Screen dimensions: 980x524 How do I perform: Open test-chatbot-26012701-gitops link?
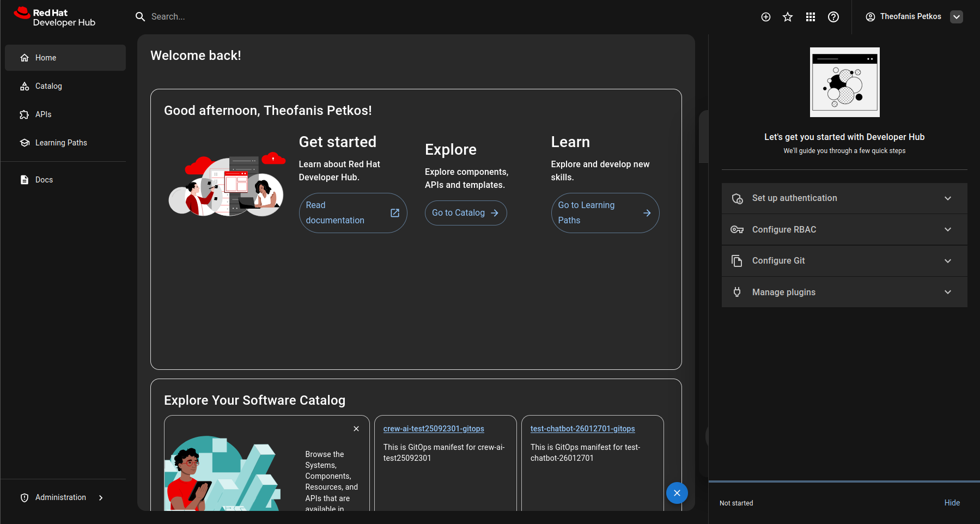pyautogui.click(x=583, y=429)
